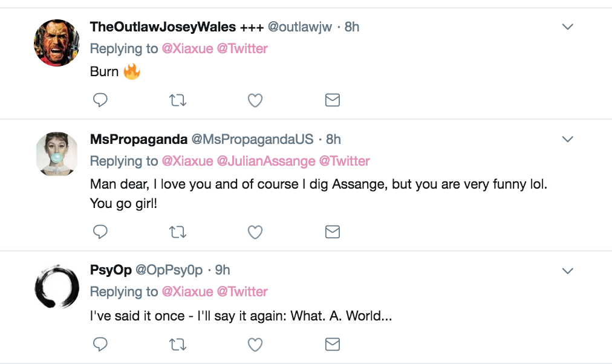Like the Burn tweet from TheOutlawJoseyWales

pyautogui.click(x=255, y=100)
